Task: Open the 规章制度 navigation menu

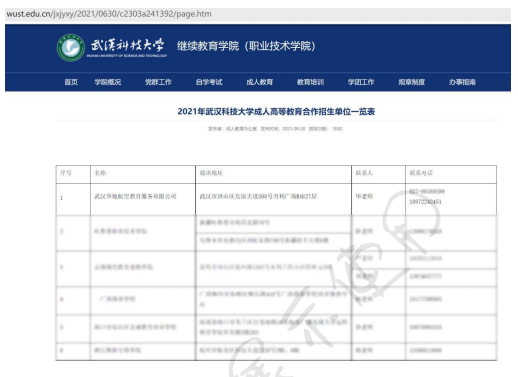Action: click(412, 82)
